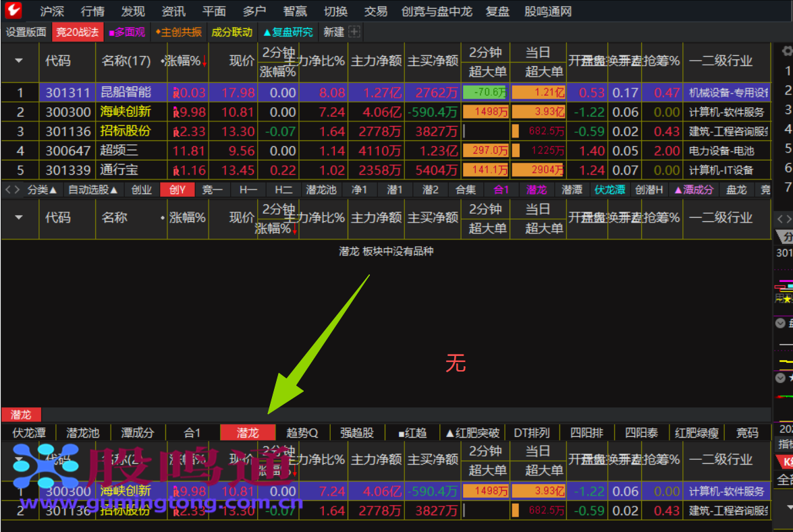Viewport: 793px width, 532px height.
Task: Sort top table by 涨幅% header
Action: [185, 61]
